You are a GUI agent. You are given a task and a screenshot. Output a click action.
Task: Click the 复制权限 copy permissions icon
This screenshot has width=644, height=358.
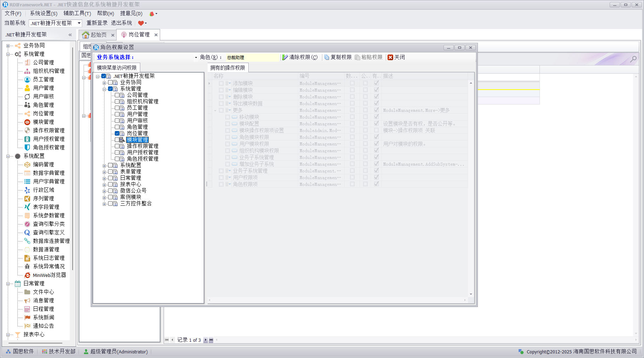tap(327, 57)
